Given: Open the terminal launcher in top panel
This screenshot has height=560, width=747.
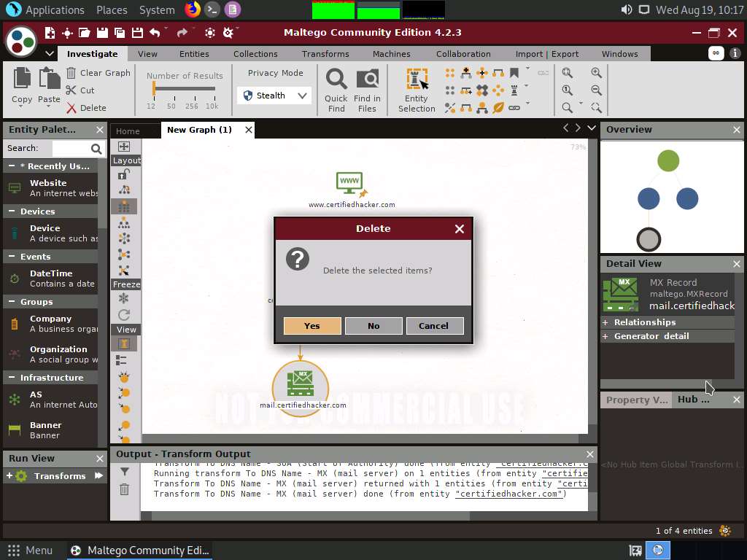Looking at the screenshot, I should tap(212, 9).
